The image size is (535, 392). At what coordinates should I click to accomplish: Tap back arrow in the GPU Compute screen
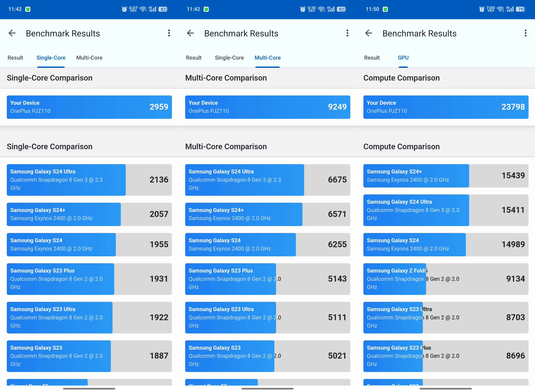point(368,33)
